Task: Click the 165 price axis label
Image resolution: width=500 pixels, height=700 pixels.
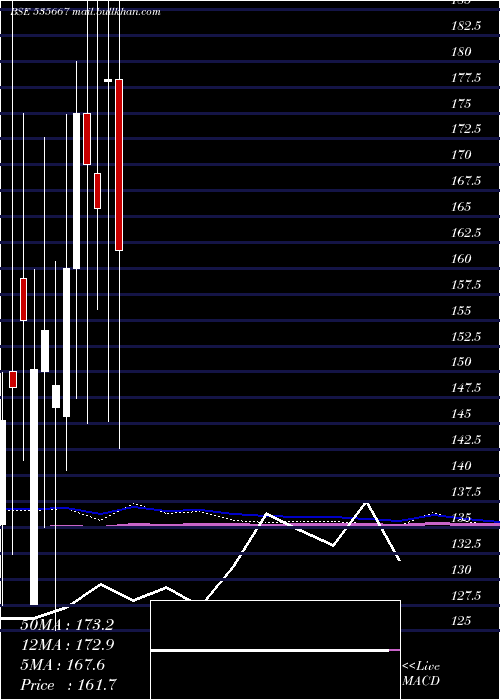Action: click(461, 207)
